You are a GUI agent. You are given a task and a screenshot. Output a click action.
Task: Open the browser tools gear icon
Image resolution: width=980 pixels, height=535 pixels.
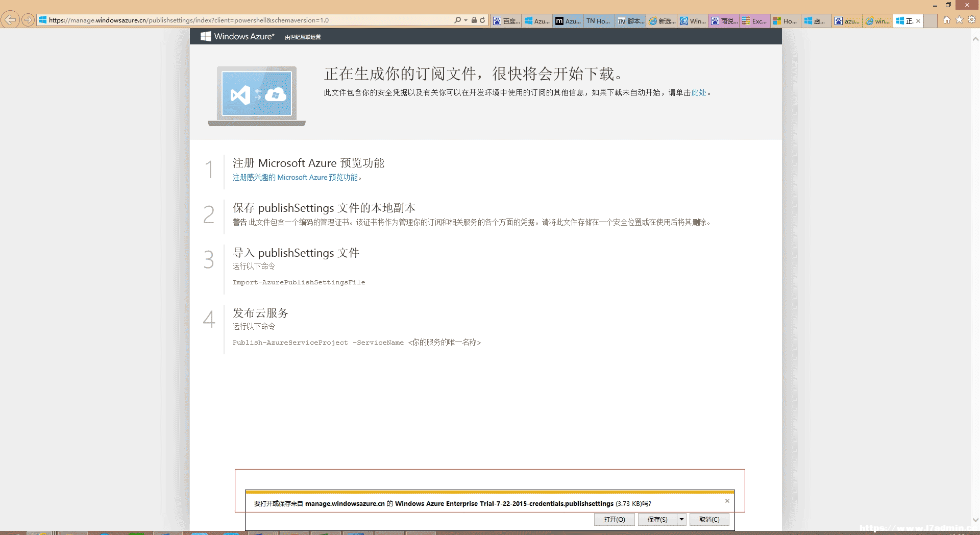(972, 19)
